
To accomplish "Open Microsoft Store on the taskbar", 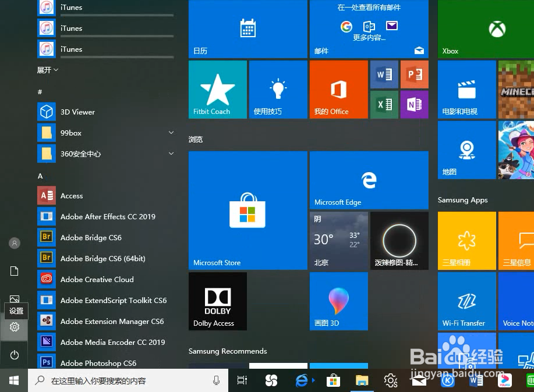I will 334,380.
